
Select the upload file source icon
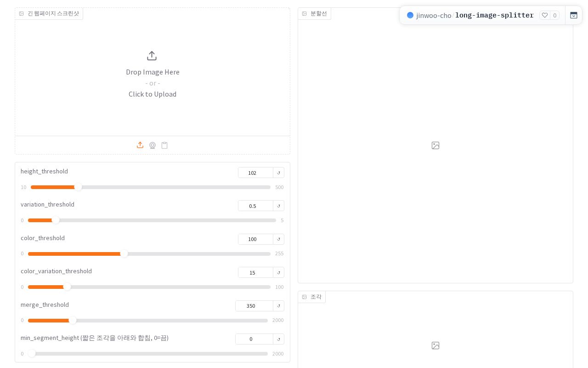[x=140, y=145]
